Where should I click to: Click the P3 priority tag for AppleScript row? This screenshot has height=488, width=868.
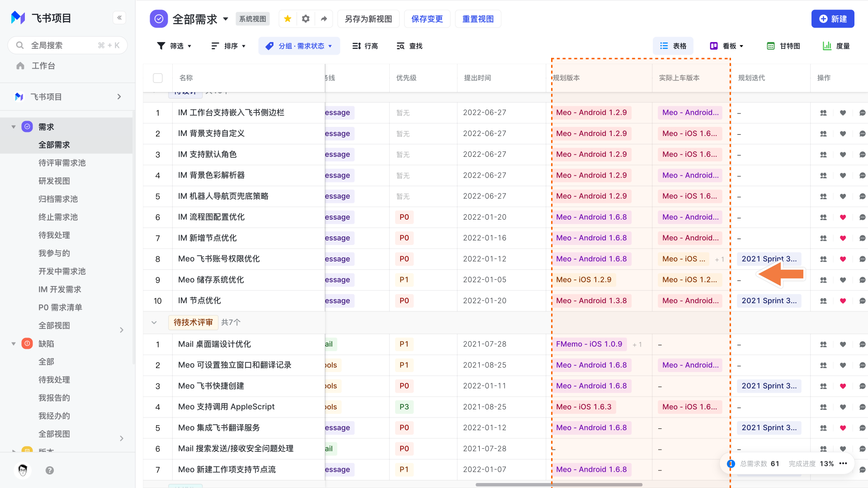pyautogui.click(x=404, y=407)
